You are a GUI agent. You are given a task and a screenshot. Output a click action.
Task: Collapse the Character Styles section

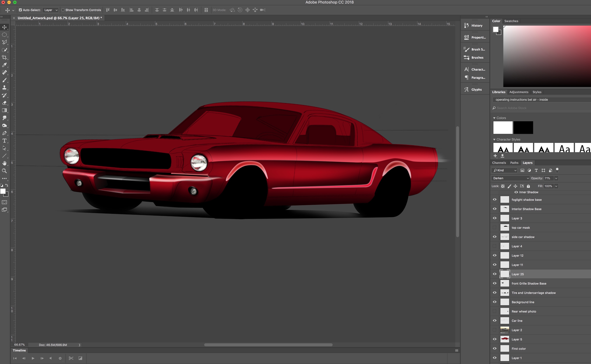tap(494, 140)
